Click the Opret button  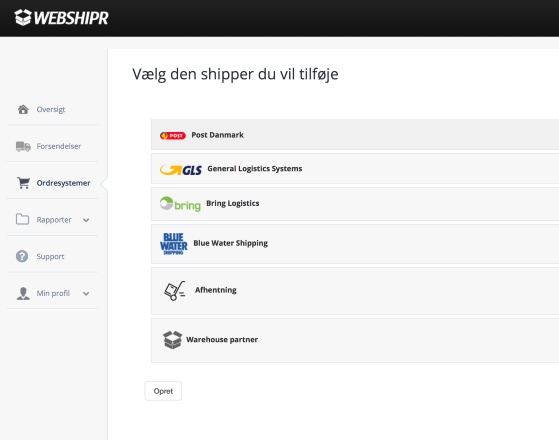163,391
